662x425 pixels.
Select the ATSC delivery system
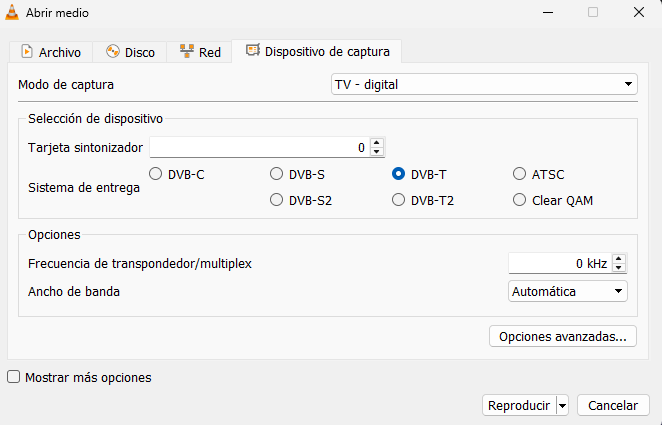(519, 174)
